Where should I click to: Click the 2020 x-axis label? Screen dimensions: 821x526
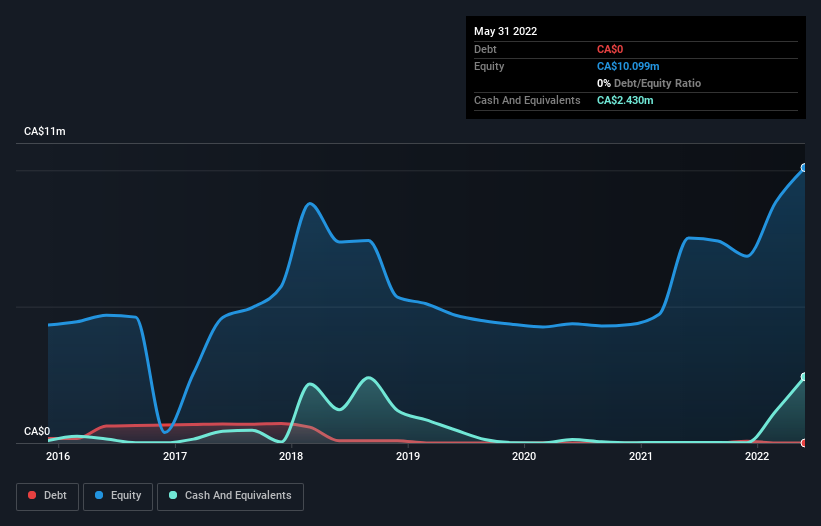pos(524,456)
